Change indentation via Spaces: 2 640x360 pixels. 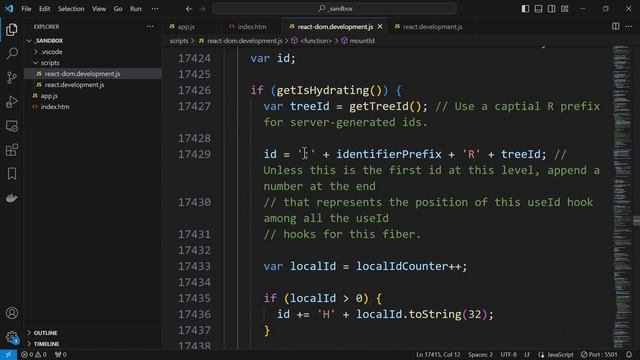point(480,355)
